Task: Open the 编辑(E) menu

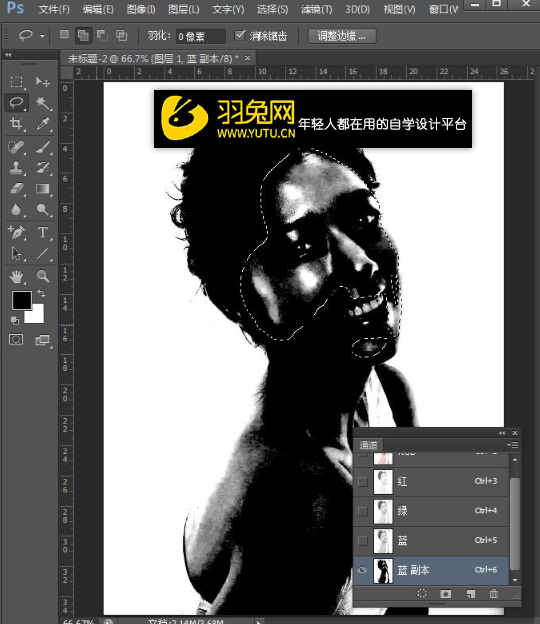Action: coord(98,9)
